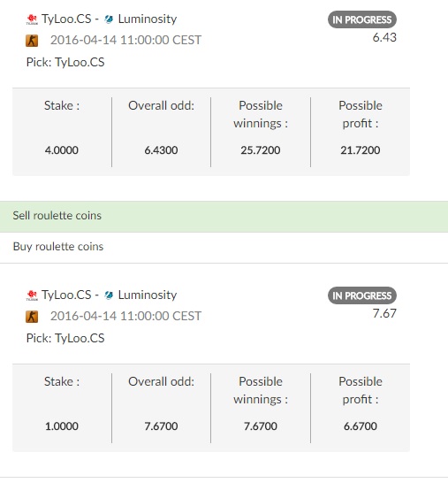Select the second bet's match date text
This screenshot has height=483, width=448.
(125, 316)
